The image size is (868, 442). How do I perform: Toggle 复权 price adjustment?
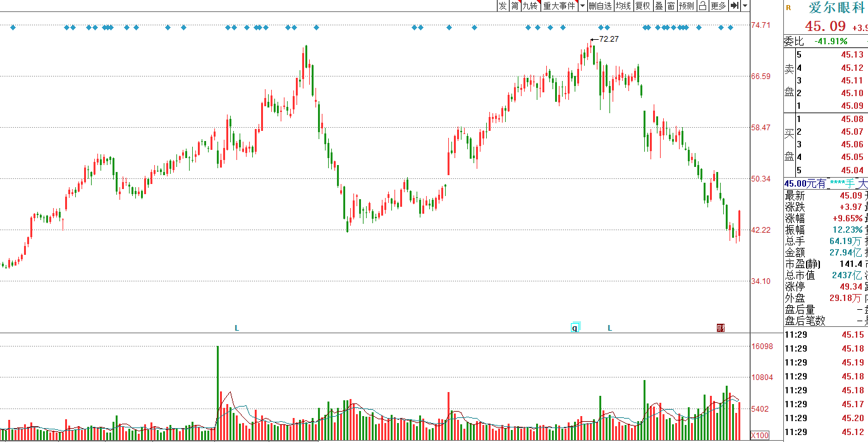pos(642,6)
